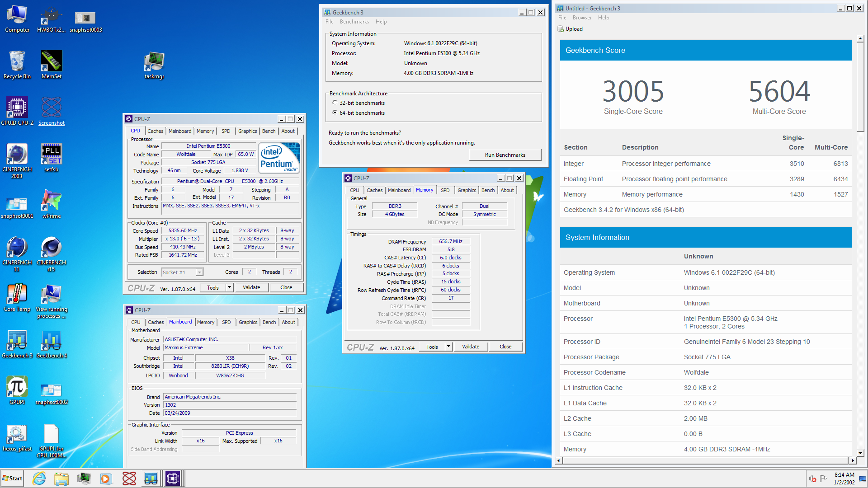Screen dimensions: 868x488
Task: Open the Browser menu in Geekbench results
Action: tap(582, 18)
